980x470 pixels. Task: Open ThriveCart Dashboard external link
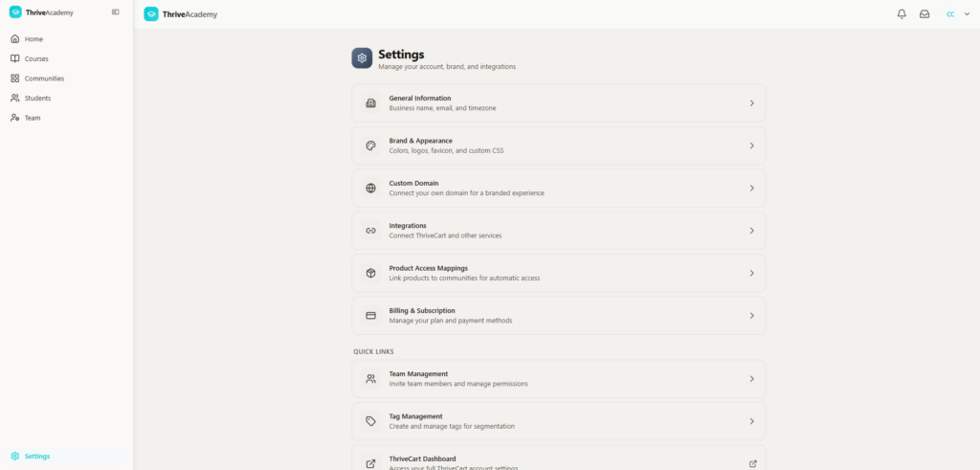[x=752, y=463]
